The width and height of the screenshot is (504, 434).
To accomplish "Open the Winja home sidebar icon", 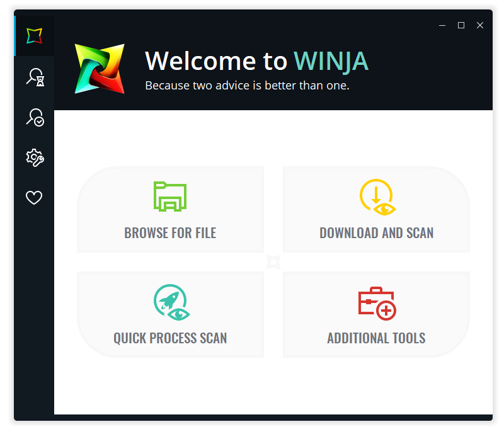I will [x=35, y=36].
